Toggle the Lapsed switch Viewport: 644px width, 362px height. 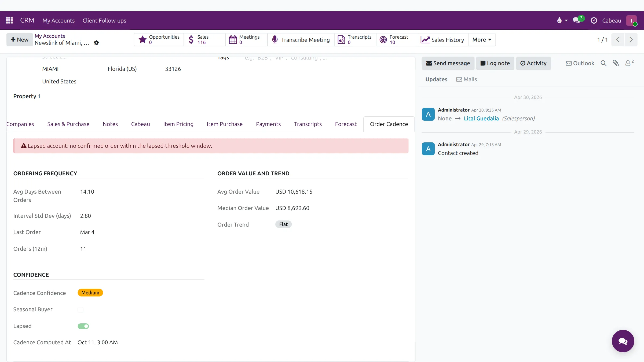(x=83, y=326)
